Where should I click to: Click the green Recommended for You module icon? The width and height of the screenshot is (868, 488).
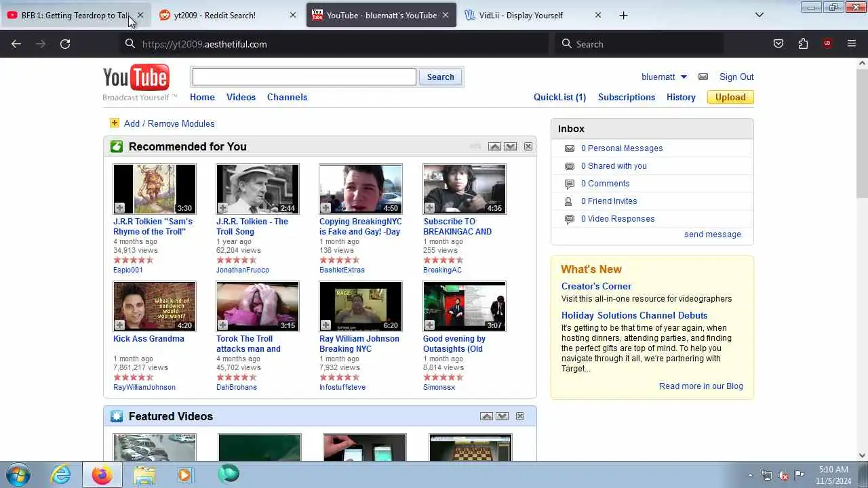coord(117,146)
